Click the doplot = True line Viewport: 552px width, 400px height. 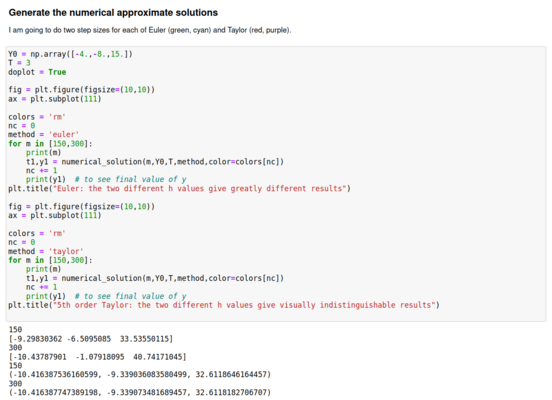[37, 72]
